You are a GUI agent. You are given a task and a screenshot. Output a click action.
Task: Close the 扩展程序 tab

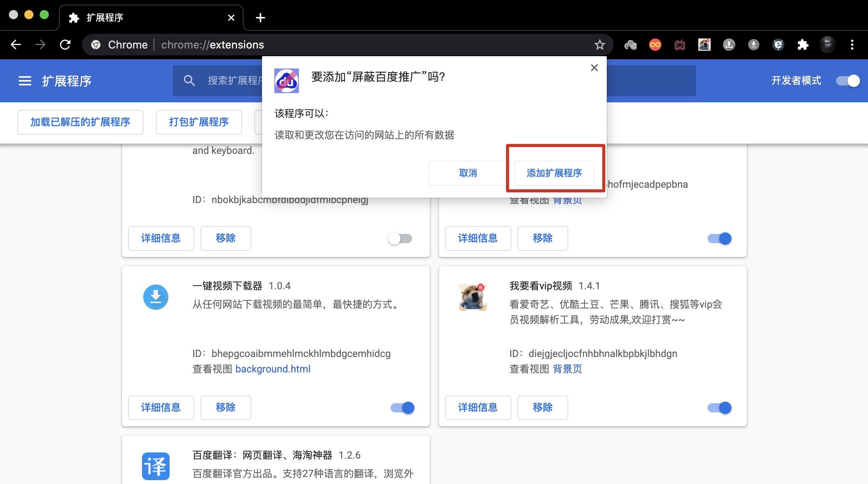click(x=231, y=18)
